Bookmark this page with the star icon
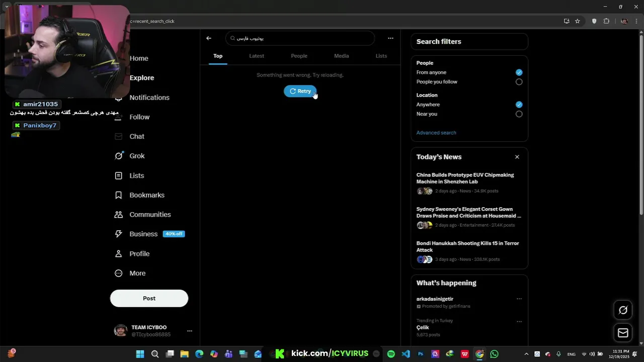This screenshot has width=644, height=362. 578,21
